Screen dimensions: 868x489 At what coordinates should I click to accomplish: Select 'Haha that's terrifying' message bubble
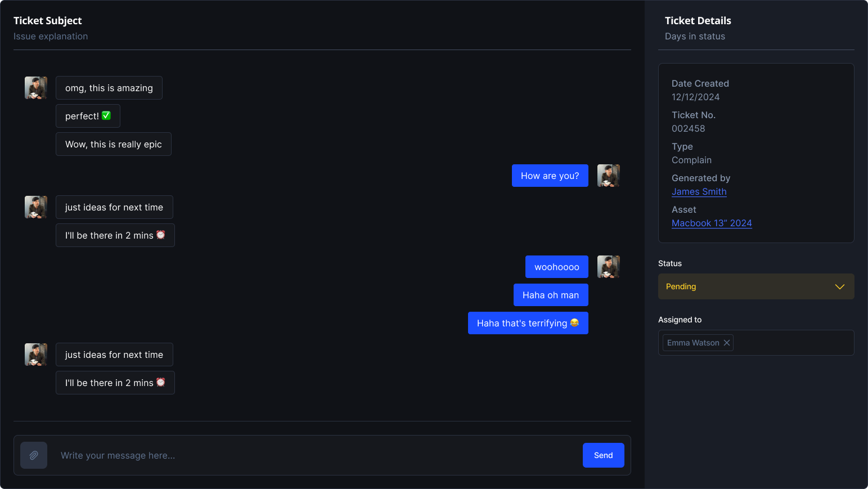coord(528,323)
